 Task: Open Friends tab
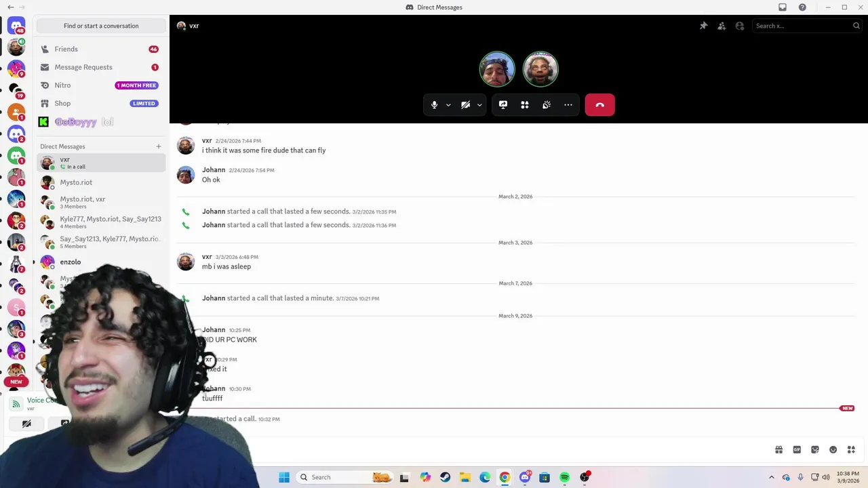(x=101, y=49)
